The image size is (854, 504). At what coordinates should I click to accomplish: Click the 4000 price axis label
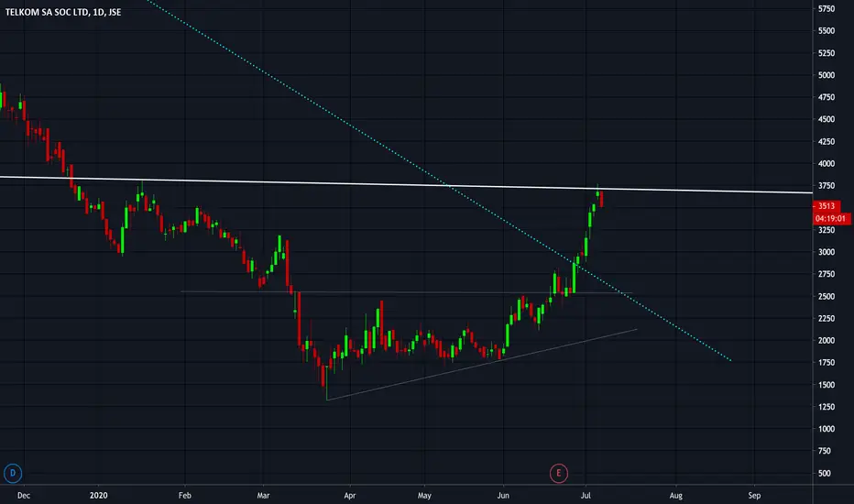coord(827,163)
